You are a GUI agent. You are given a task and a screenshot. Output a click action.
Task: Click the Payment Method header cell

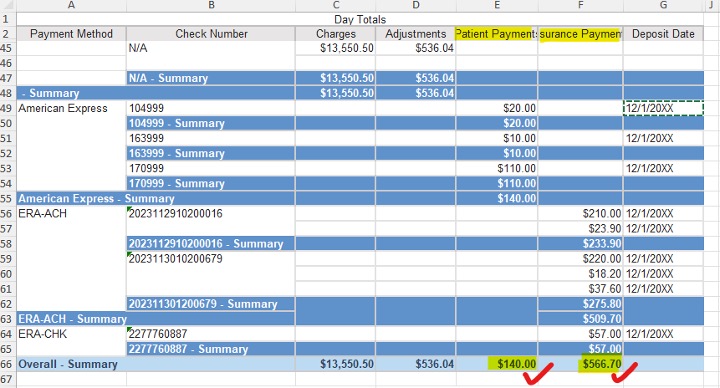(x=71, y=34)
